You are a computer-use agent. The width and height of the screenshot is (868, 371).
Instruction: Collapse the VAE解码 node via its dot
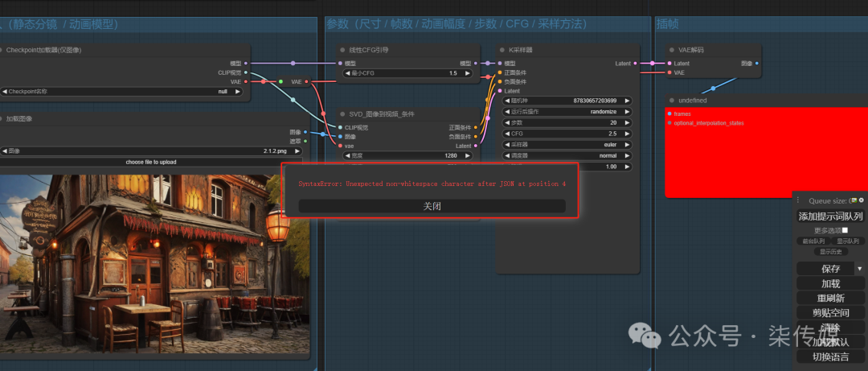point(671,50)
